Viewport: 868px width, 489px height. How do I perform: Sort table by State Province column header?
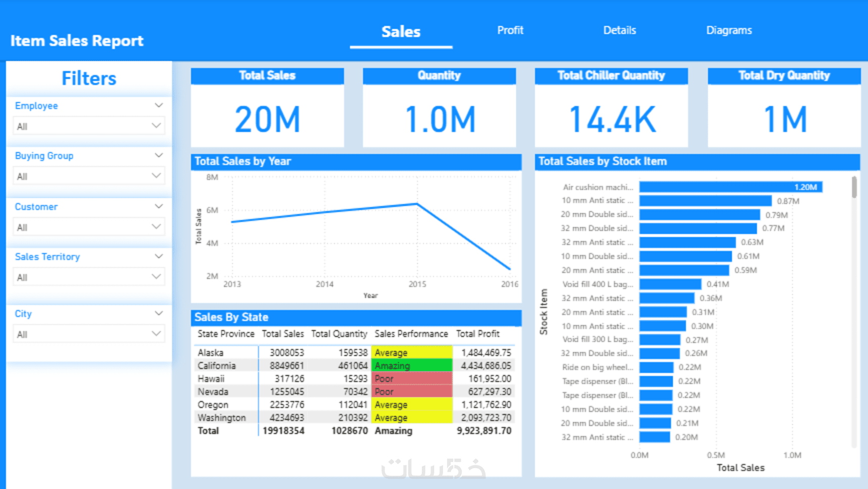pos(226,334)
